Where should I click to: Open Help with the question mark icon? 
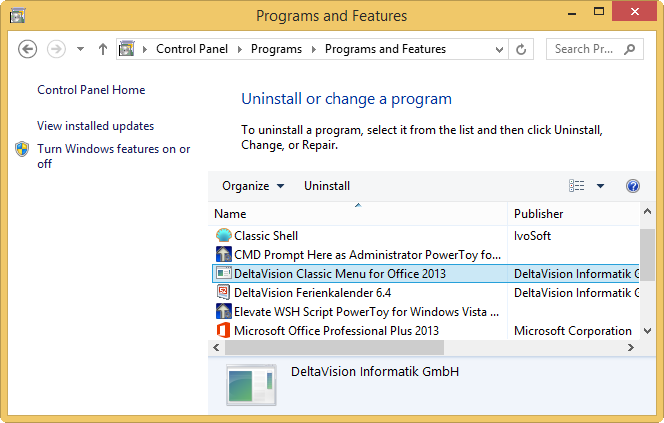pos(633,186)
